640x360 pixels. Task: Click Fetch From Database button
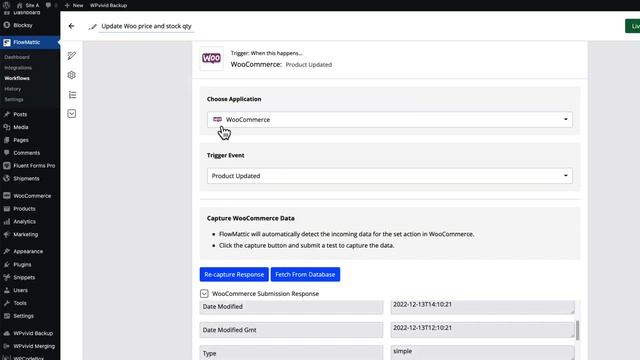point(305,274)
